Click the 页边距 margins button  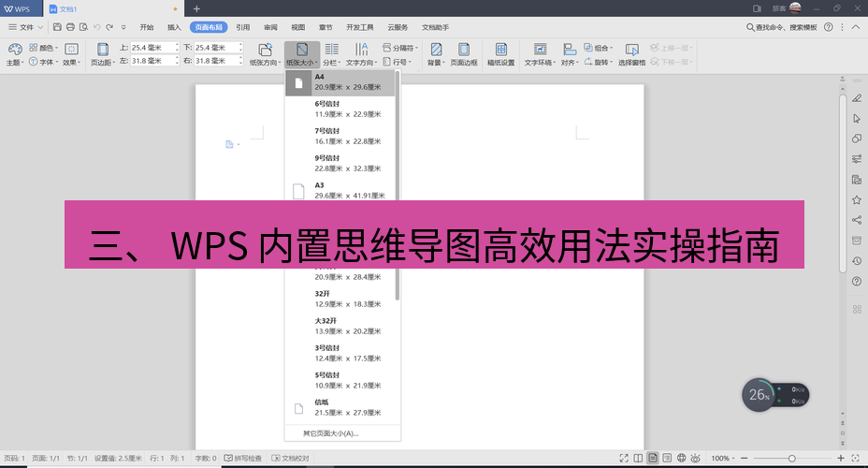(102, 54)
